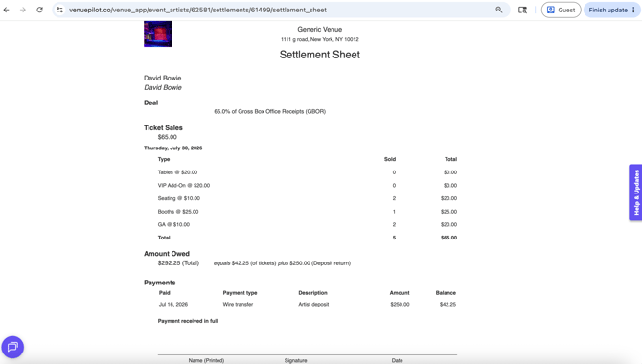Image resolution: width=642 pixels, height=364 pixels.
Task: Select the $292.25 (Total) amount
Action: tap(178, 263)
